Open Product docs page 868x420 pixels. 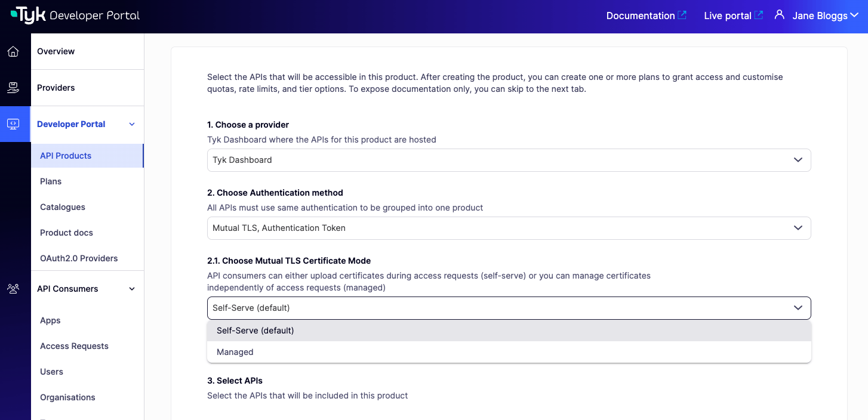pos(66,233)
